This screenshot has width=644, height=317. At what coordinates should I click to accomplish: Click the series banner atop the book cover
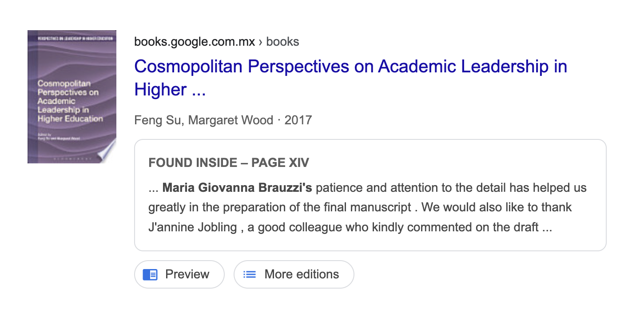(x=72, y=39)
